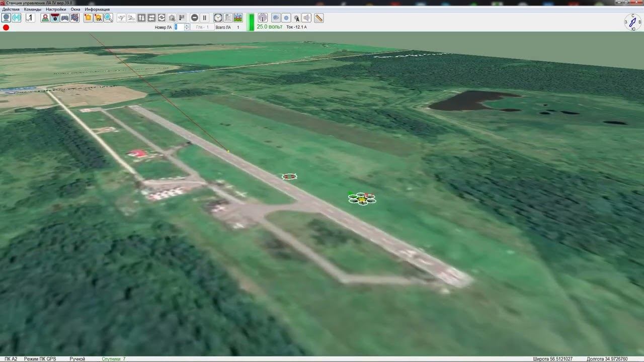Click the gamepad controller icon
The image size is (644, 362).
coord(65,18)
